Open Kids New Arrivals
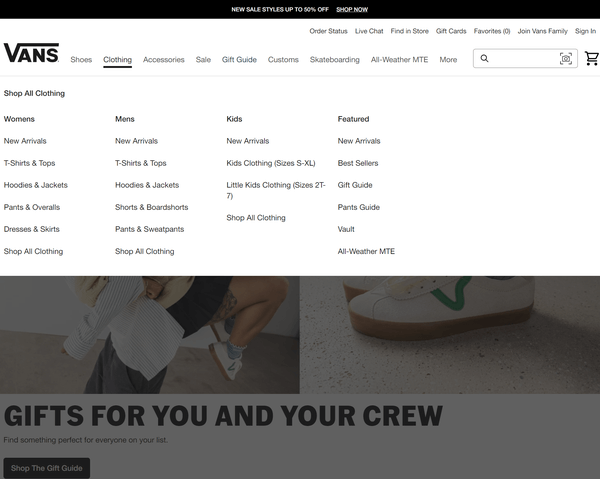Image resolution: width=600 pixels, height=479 pixels. point(248,141)
